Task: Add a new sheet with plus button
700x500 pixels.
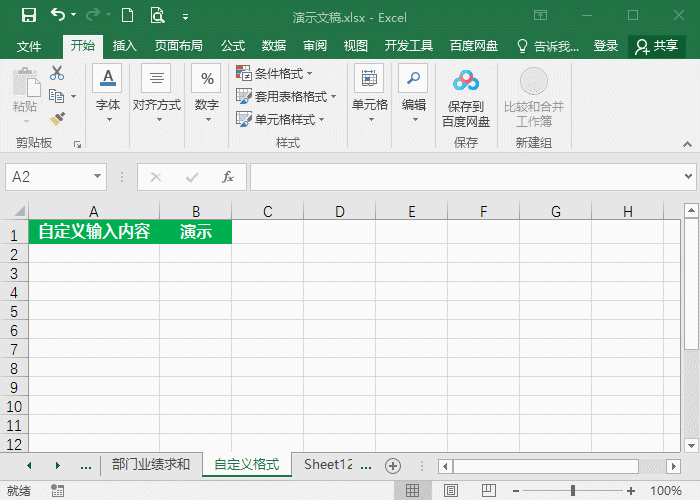Action: [x=393, y=466]
